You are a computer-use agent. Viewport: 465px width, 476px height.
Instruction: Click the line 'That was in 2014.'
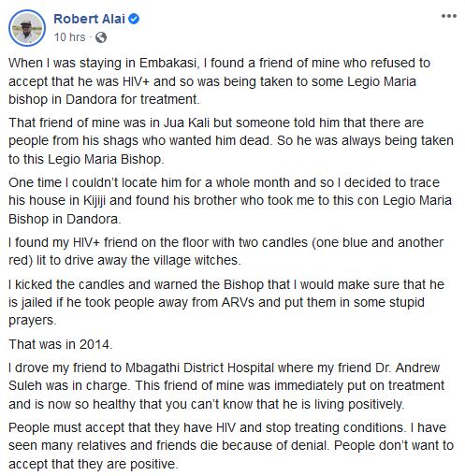(x=61, y=344)
